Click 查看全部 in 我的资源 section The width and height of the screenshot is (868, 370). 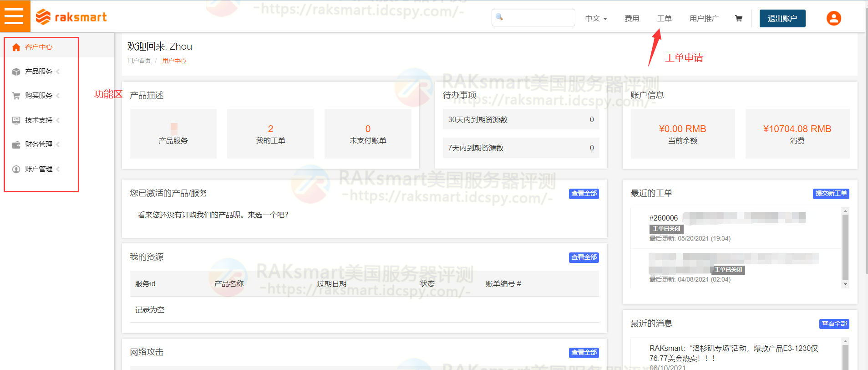click(x=584, y=257)
